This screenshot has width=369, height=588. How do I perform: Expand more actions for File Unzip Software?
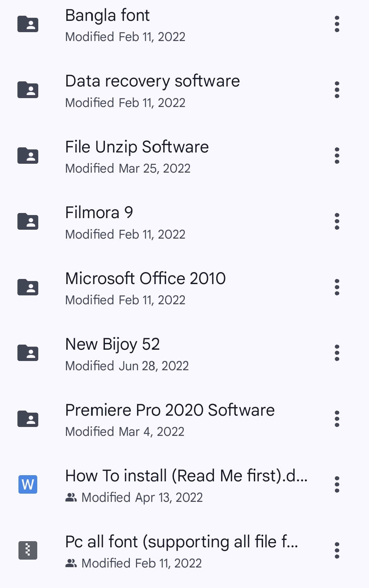337,156
